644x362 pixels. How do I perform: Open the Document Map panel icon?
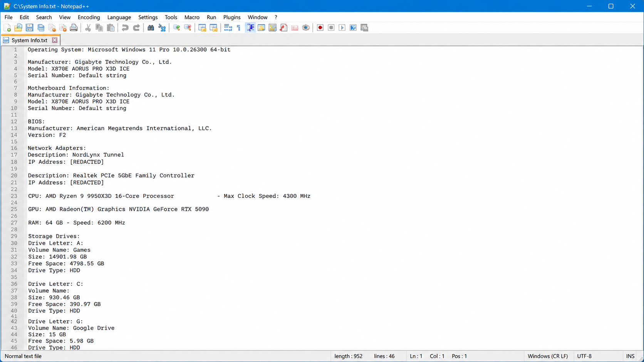coord(272,28)
